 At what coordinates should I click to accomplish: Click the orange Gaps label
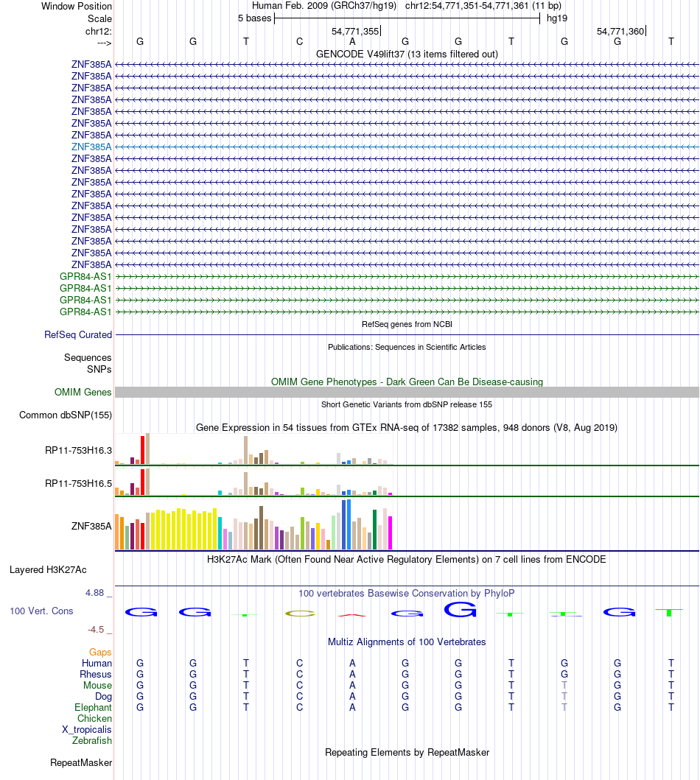pyautogui.click(x=100, y=652)
